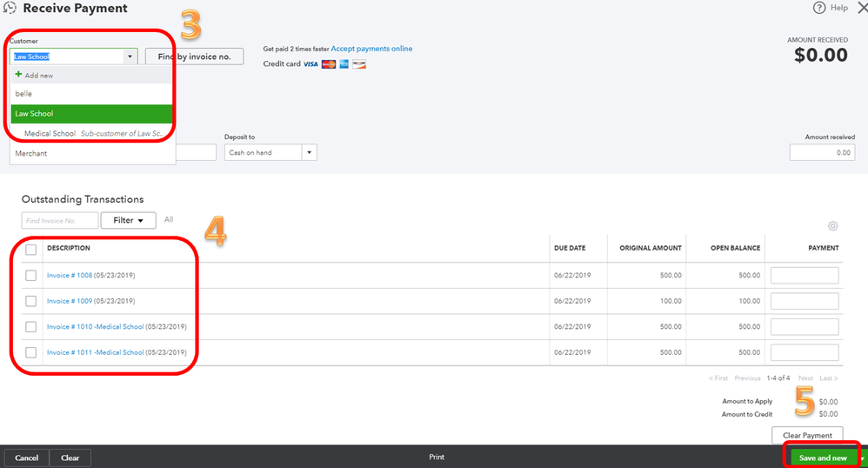Viewport: 868px width, 468px height.
Task: Click Print in the footer
Action: 437,457
